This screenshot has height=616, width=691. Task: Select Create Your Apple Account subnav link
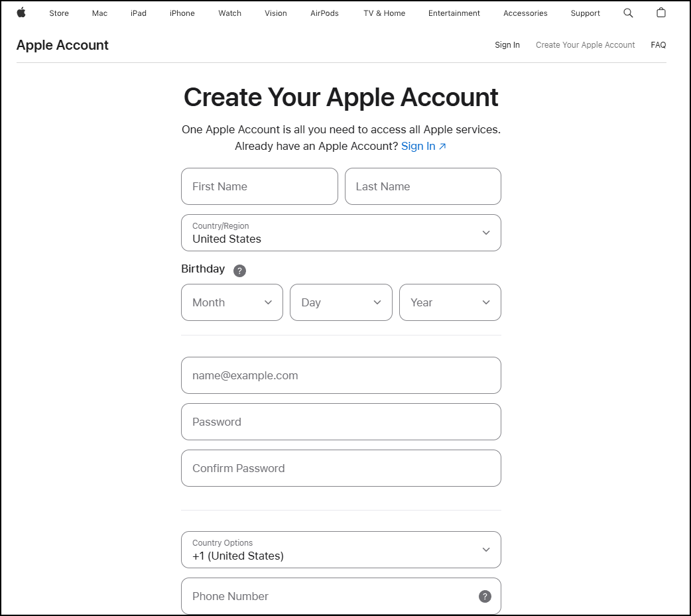[x=586, y=45]
